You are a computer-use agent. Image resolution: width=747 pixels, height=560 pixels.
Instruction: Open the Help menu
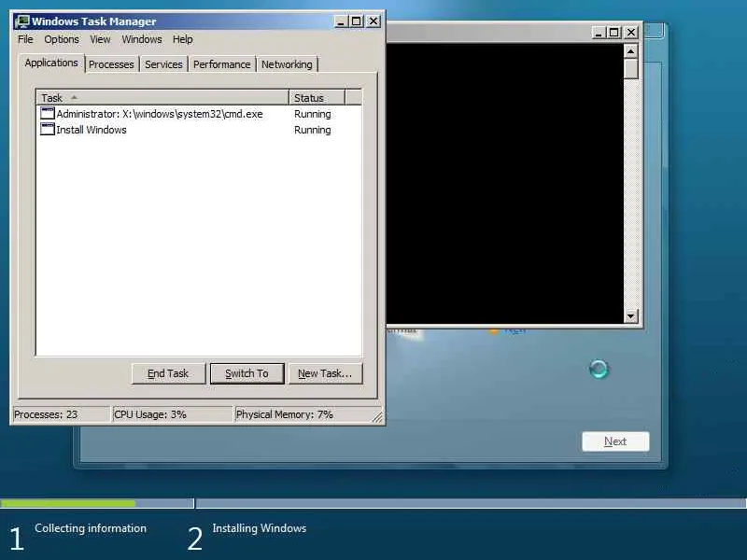click(x=182, y=39)
